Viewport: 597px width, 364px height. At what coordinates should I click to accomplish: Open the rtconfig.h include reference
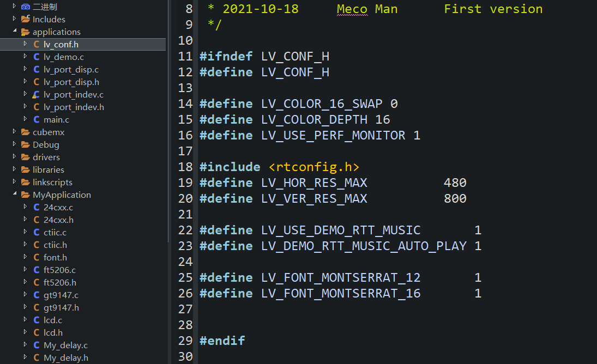pyautogui.click(x=314, y=167)
